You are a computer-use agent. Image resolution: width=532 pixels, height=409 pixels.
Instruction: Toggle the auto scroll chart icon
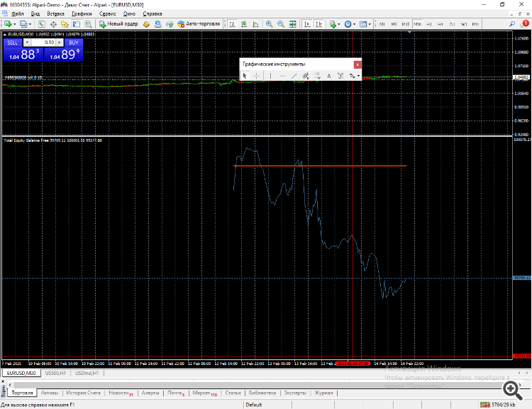coord(307,24)
